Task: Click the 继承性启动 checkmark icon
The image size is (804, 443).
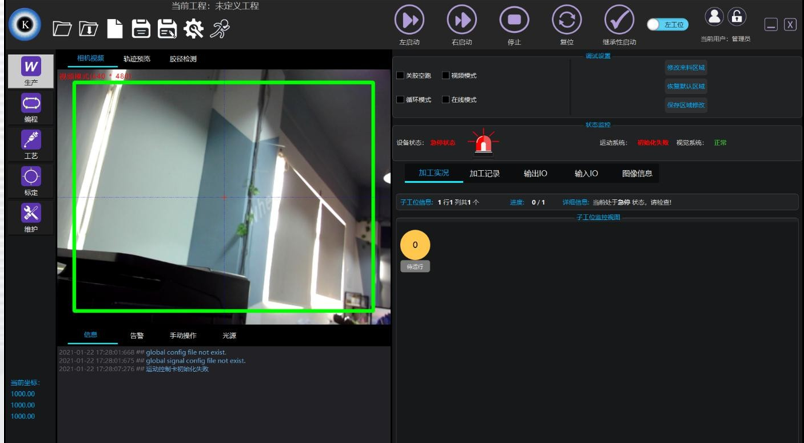Action: coord(619,20)
